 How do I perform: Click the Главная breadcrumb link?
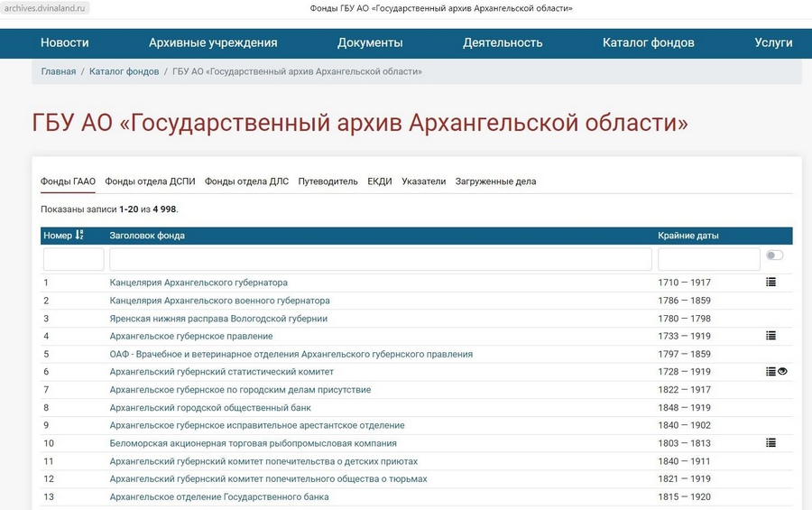59,71
